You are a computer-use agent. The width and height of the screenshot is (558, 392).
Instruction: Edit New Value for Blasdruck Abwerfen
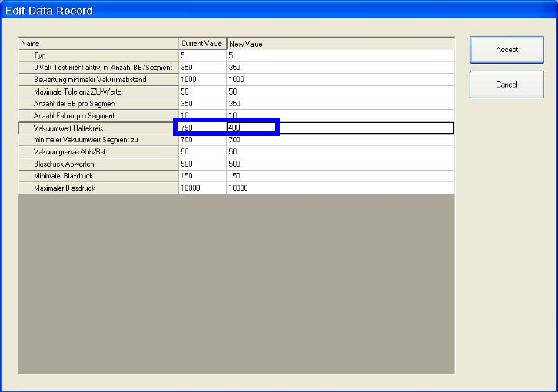click(340, 164)
